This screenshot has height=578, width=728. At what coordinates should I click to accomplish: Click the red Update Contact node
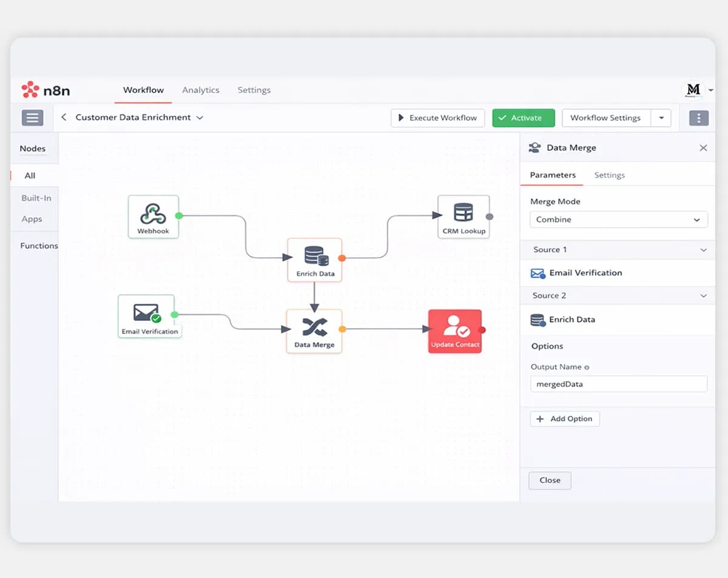[x=455, y=331]
